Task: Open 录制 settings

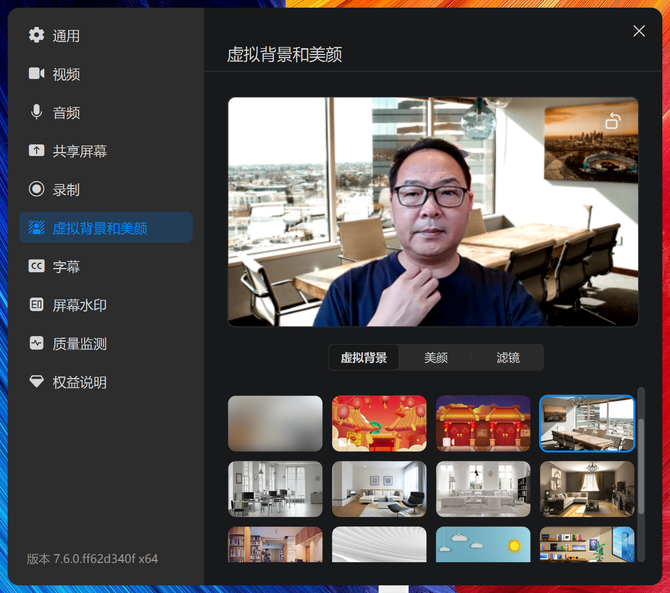Action: 106,189
